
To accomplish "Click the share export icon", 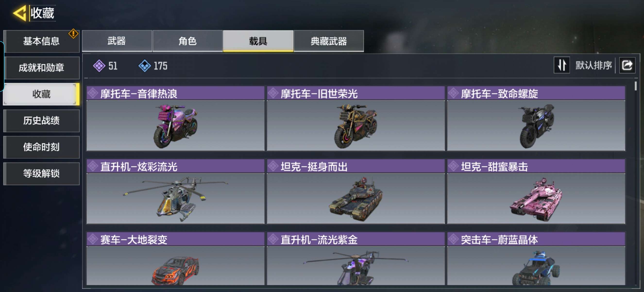I will pyautogui.click(x=627, y=65).
